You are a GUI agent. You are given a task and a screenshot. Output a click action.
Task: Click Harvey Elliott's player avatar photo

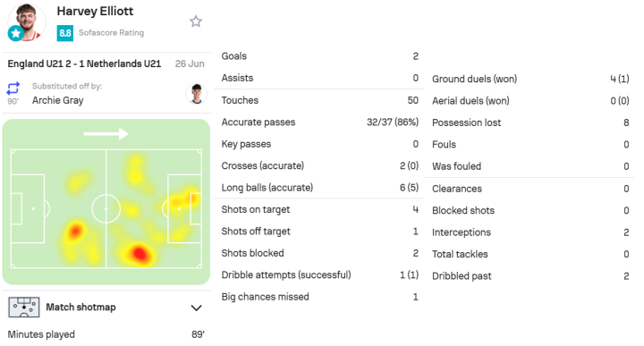coord(27,22)
